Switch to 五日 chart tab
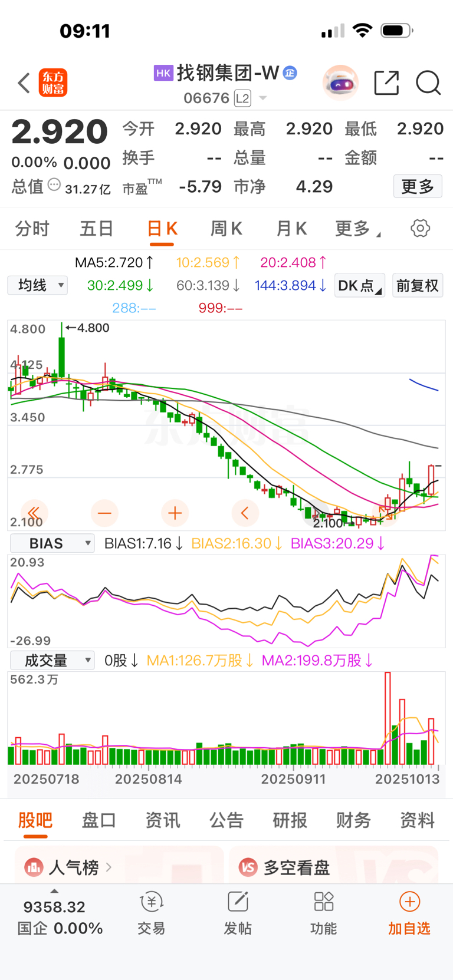Image resolution: width=453 pixels, height=980 pixels. pos(96,229)
